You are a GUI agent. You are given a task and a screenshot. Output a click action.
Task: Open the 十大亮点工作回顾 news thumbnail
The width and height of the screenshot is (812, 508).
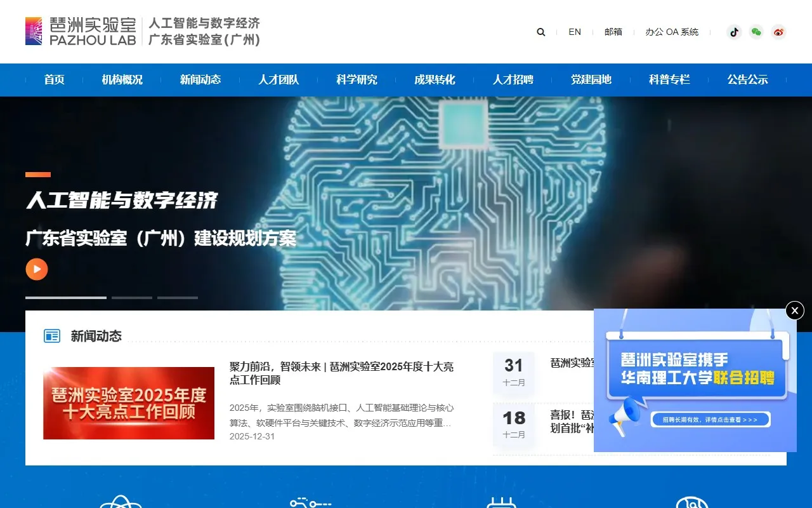pyautogui.click(x=128, y=403)
